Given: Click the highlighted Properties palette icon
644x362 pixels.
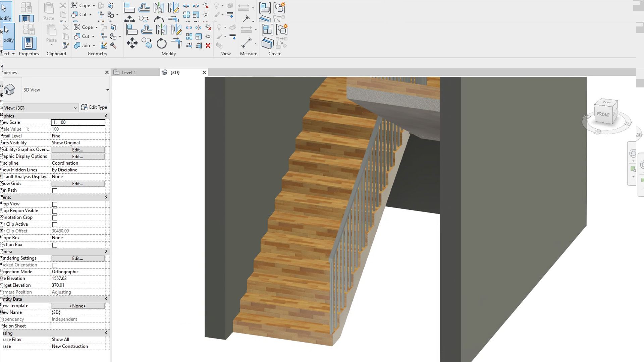Looking at the screenshot, I should click(29, 43).
